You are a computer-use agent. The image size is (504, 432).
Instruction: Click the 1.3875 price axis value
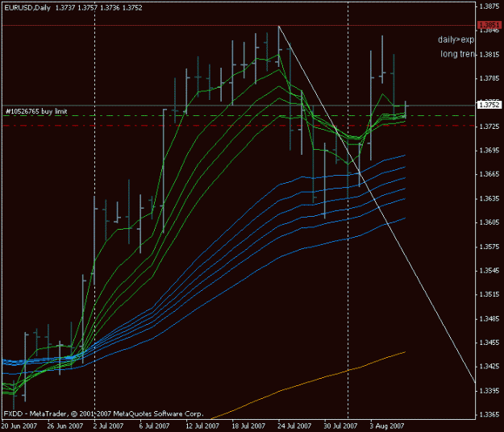click(x=489, y=6)
